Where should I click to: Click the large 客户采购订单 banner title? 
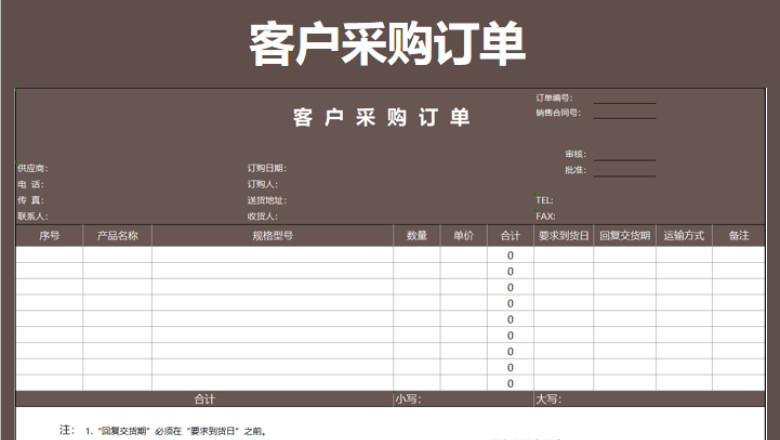coord(387,44)
